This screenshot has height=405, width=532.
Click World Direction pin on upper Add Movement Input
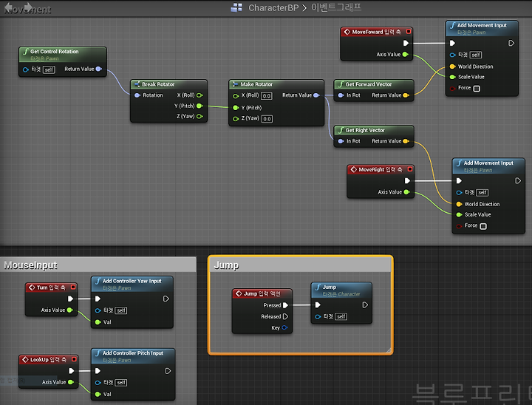click(x=452, y=67)
